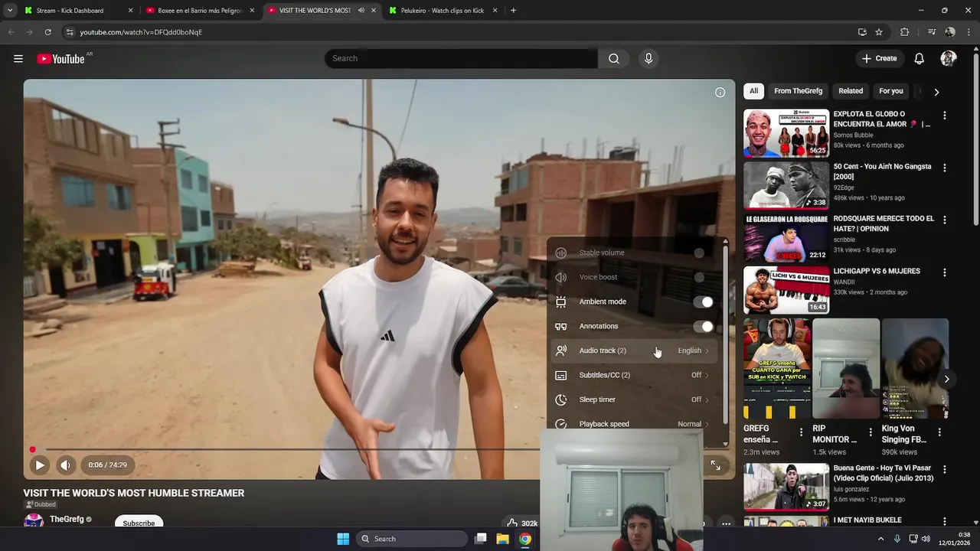The width and height of the screenshot is (980, 551).
Task: Go to YouTube home via logo
Action: (x=60, y=59)
